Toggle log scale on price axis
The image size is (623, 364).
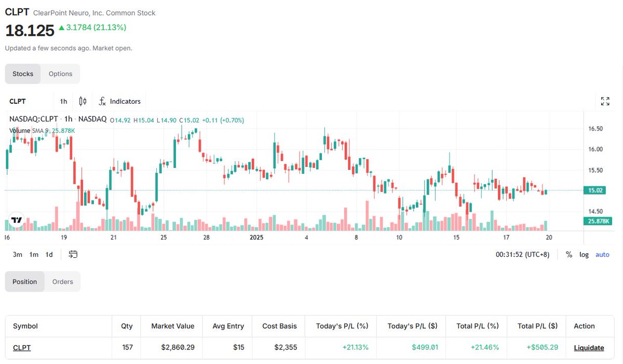click(584, 254)
